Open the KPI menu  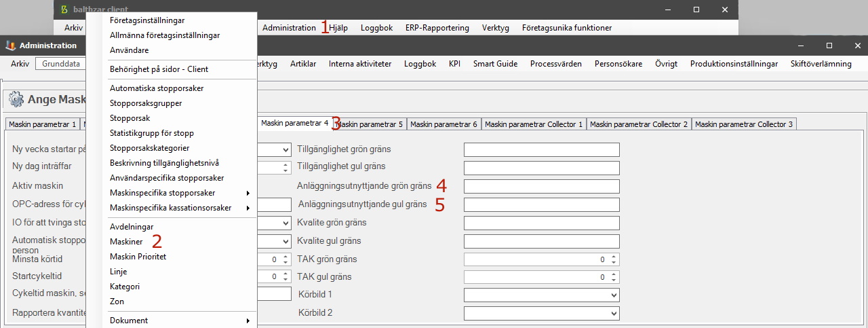[x=454, y=64]
